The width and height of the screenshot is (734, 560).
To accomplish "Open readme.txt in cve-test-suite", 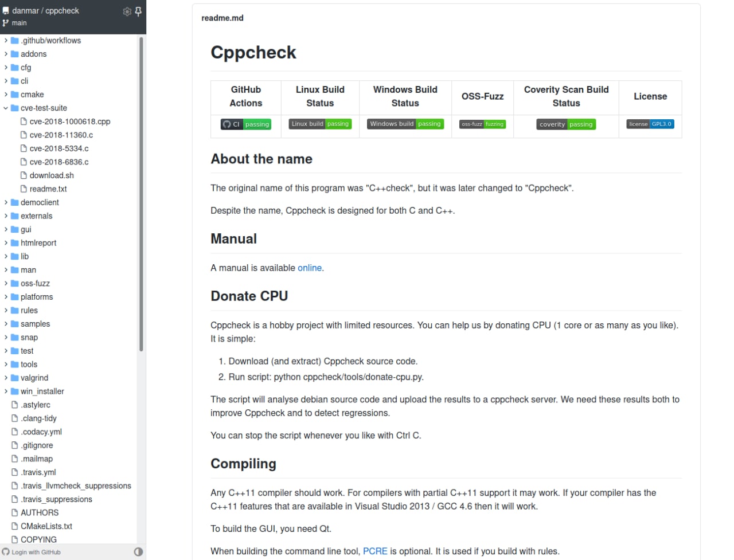I will (x=48, y=189).
